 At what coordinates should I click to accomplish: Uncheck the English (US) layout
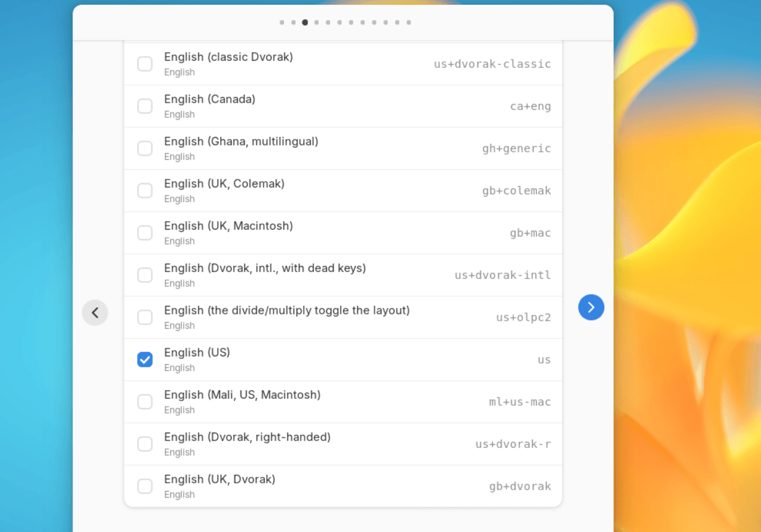pos(145,359)
